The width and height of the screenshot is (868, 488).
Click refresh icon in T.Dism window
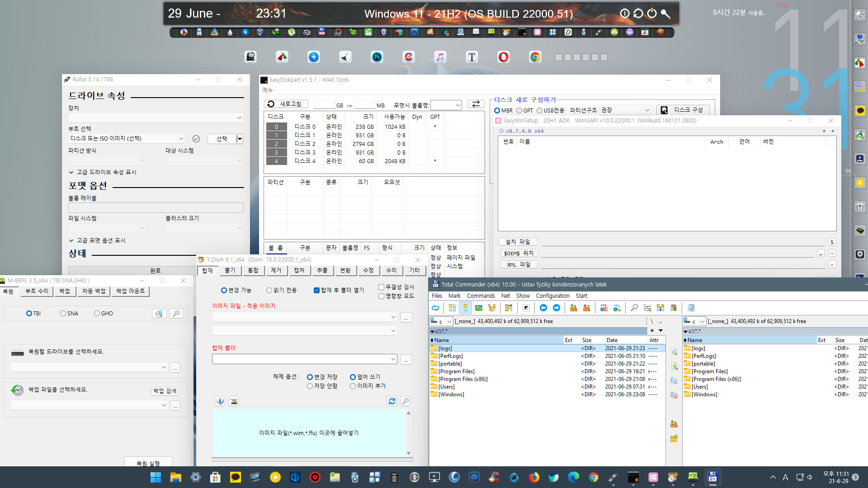point(392,401)
